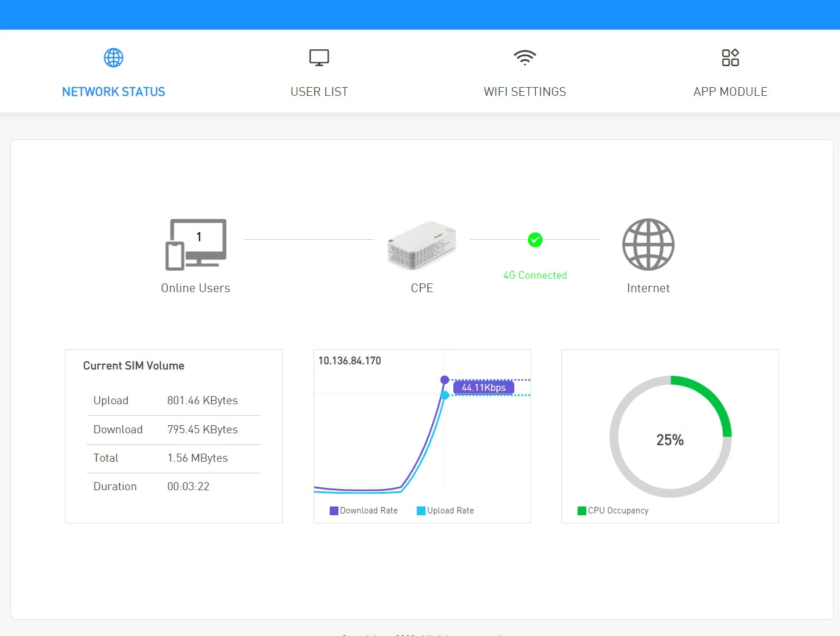Image resolution: width=840 pixels, height=636 pixels.
Task: Click the WiFi Settings signal icon
Action: tap(525, 58)
